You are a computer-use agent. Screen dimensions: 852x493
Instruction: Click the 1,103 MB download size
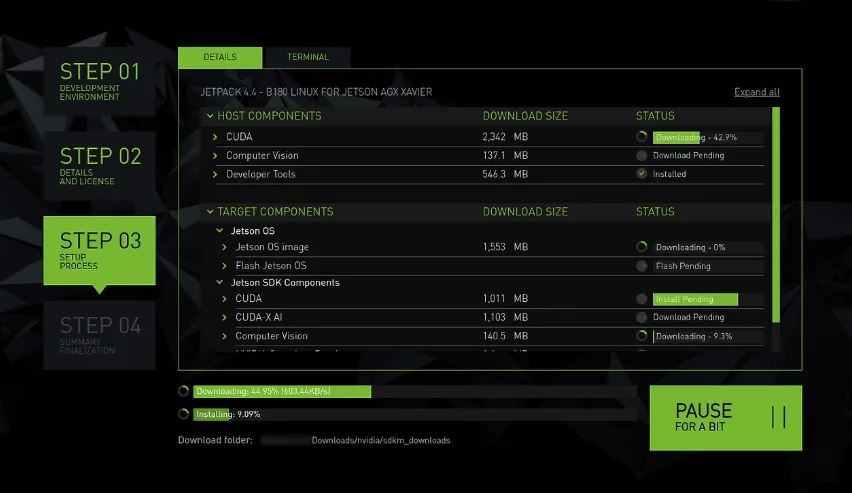[x=505, y=317]
